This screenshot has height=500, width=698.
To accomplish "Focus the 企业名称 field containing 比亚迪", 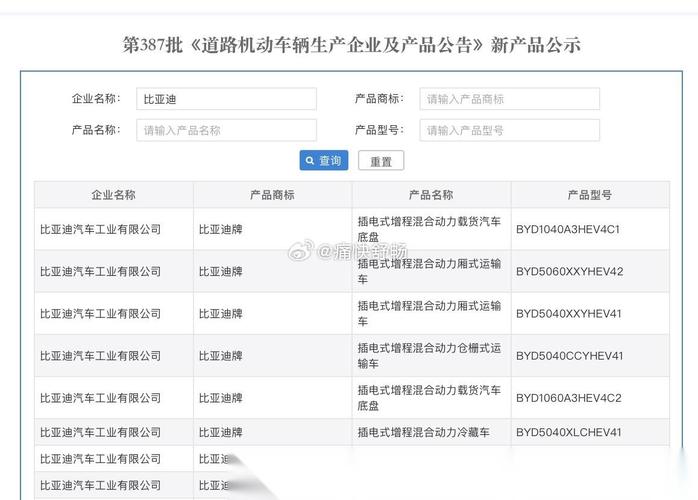I will pos(227,99).
